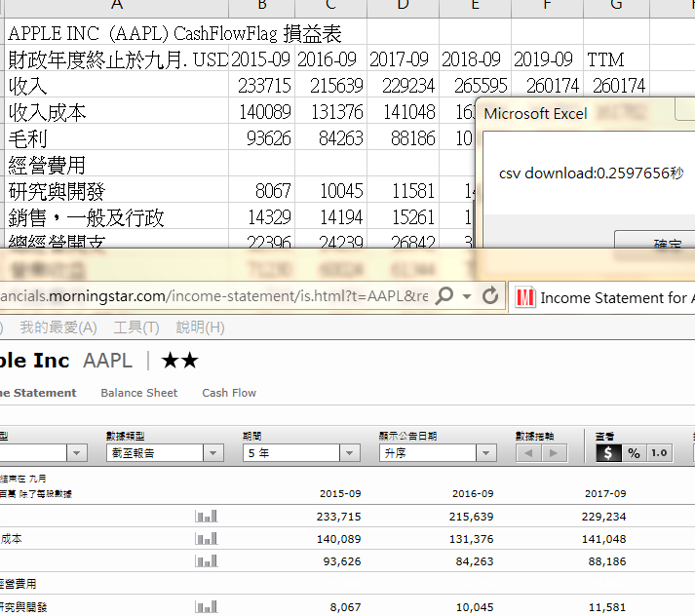Screen dimensions: 695x616
Task: Select Excel TTM header cell
Action: [617, 58]
